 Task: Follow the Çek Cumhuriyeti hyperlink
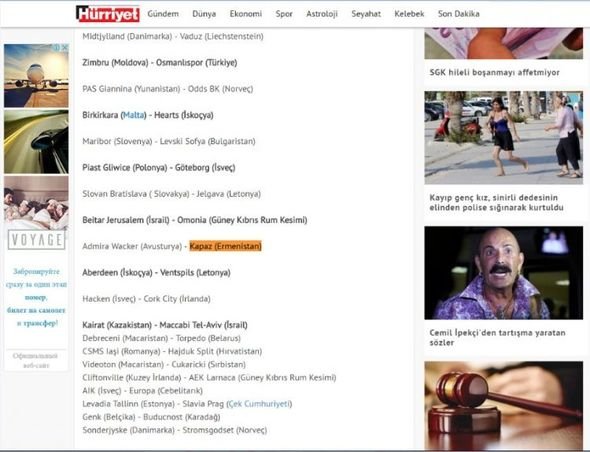(x=259, y=404)
